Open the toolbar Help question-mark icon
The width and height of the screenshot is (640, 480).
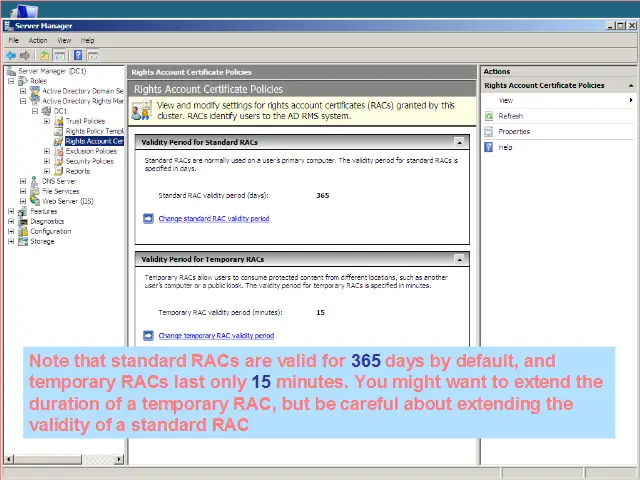(78, 55)
